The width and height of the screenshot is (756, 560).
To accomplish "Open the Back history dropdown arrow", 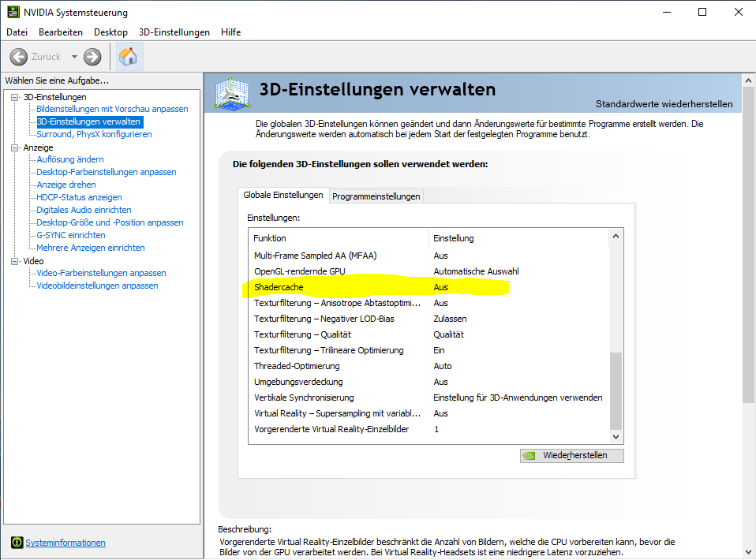I will 74,57.
